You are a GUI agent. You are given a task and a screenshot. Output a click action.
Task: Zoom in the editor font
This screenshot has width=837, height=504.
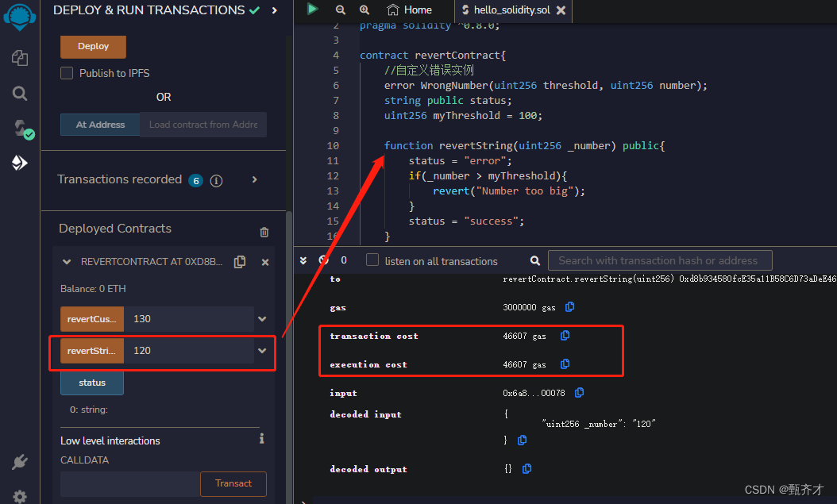(364, 10)
